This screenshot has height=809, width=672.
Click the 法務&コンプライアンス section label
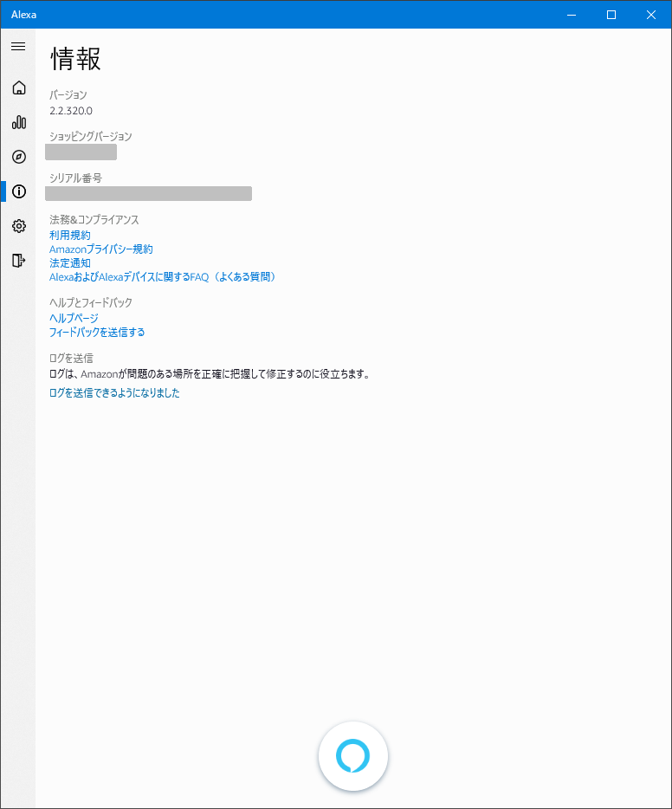coord(94,220)
